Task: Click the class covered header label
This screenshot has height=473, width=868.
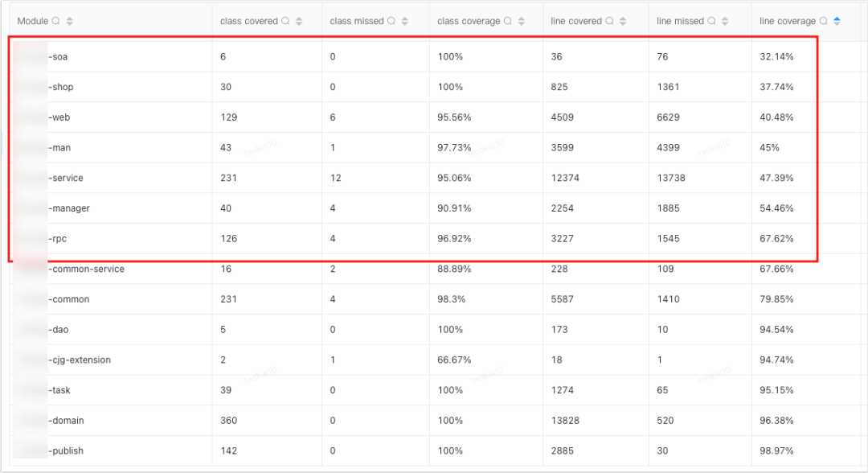Action: pos(249,21)
